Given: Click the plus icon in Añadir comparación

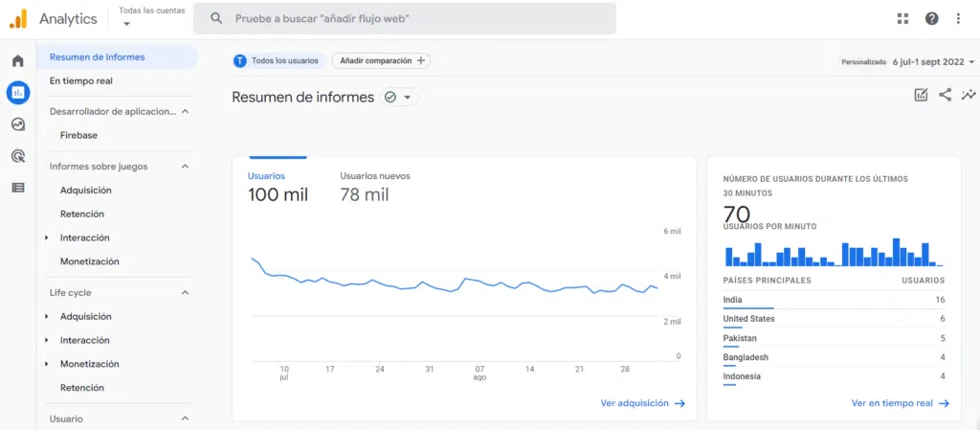Looking at the screenshot, I should point(421,60).
